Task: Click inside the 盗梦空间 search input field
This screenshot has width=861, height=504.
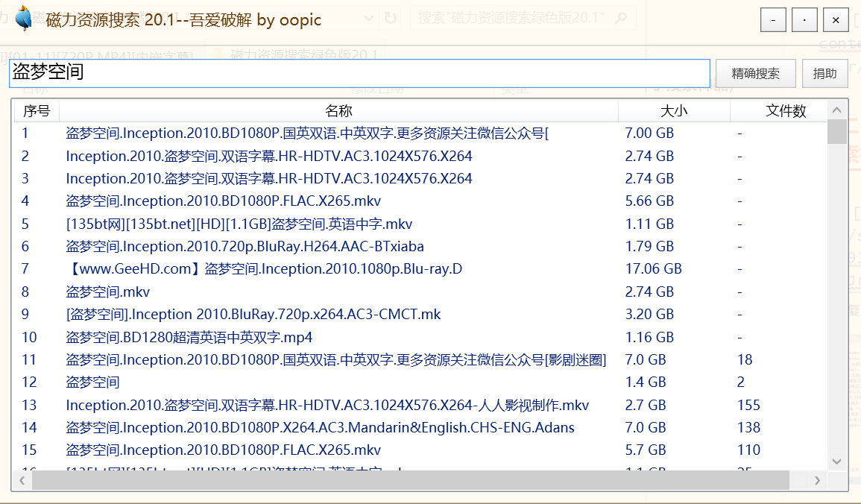Action: coord(358,73)
